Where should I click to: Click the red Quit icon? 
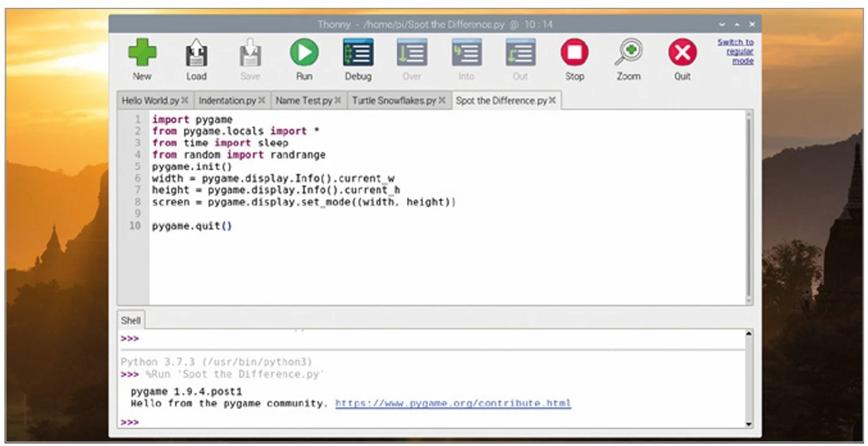click(x=682, y=53)
